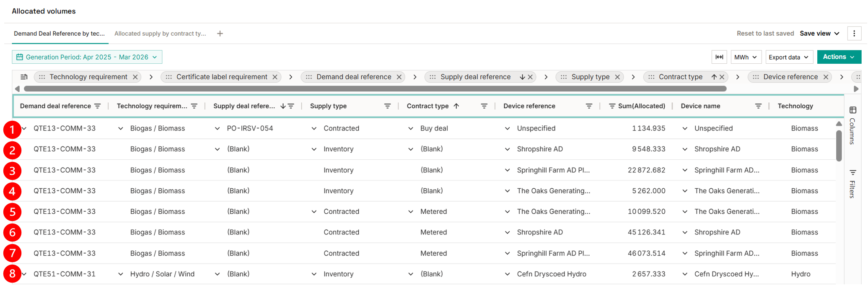Viewport: 868px width, 286px height.
Task: Sort by Technology column header
Action: 795,106
